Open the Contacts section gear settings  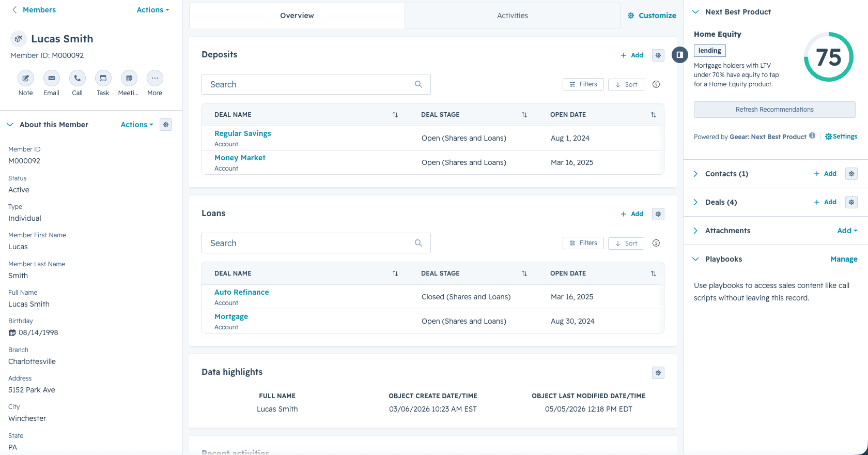click(851, 174)
